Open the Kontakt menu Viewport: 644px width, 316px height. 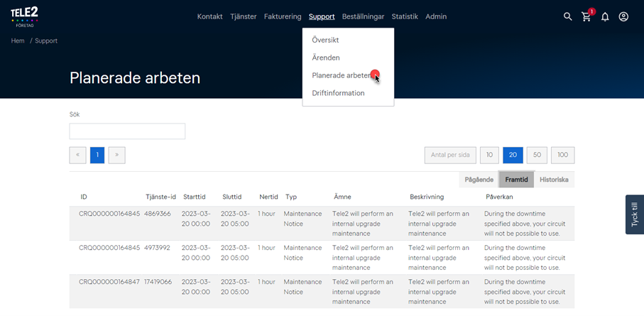click(210, 16)
